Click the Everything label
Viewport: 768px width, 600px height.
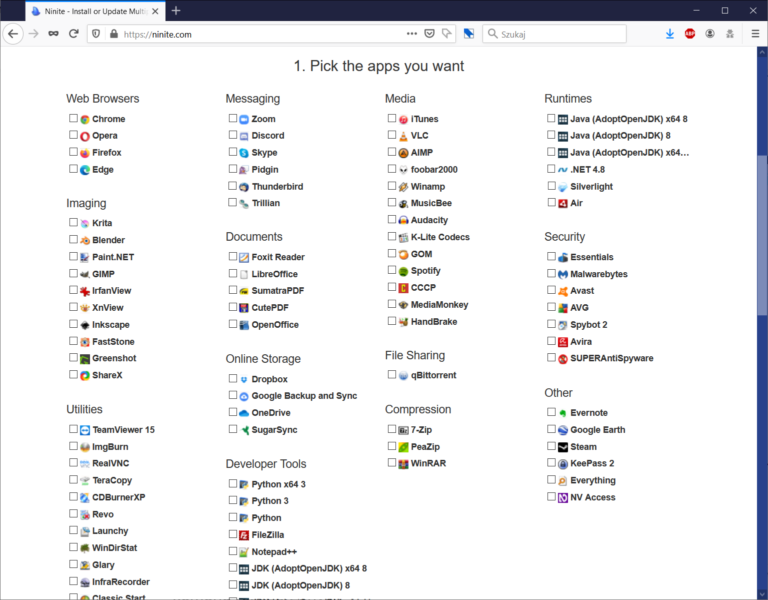(x=593, y=480)
